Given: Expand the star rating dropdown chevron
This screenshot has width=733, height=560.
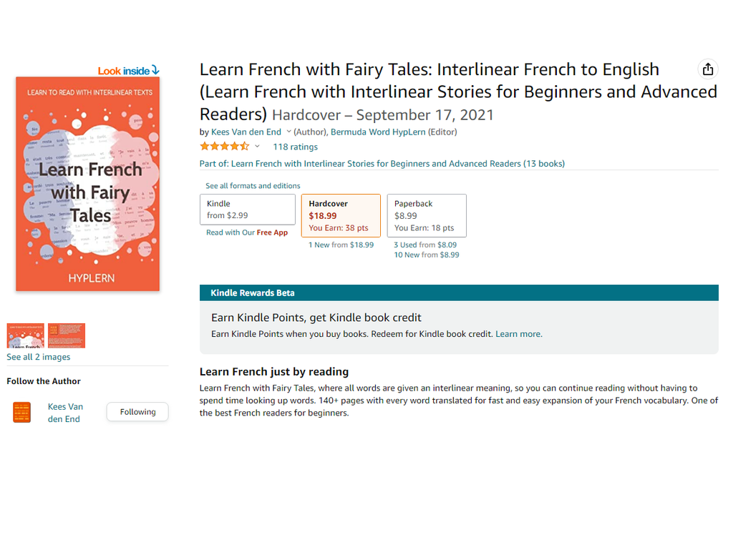Looking at the screenshot, I should pyautogui.click(x=257, y=147).
